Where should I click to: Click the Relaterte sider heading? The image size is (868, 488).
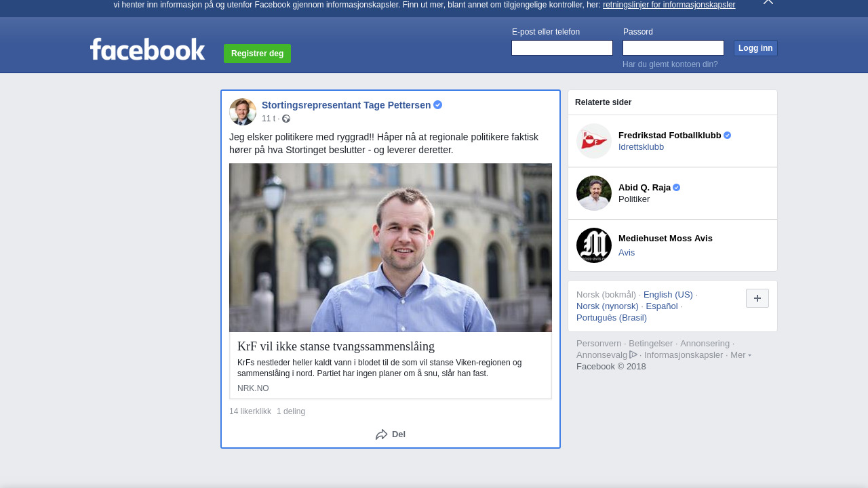coord(603,102)
